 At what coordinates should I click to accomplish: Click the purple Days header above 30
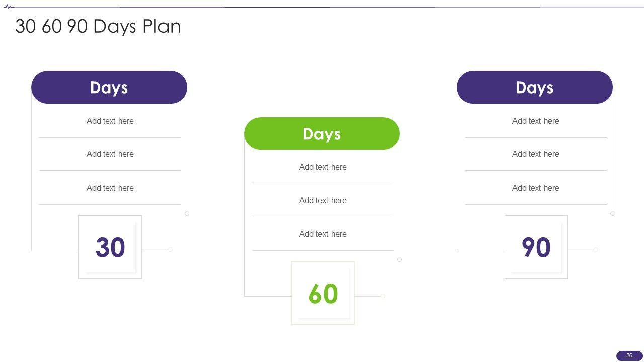point(109,87)
